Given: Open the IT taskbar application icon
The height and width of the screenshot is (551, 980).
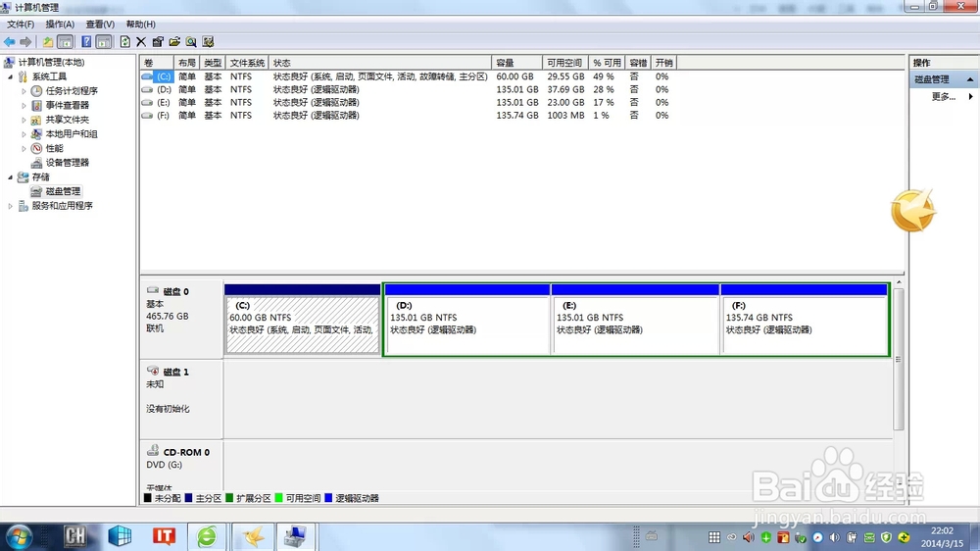Looking at the screenshot, I should pos(164,536).
